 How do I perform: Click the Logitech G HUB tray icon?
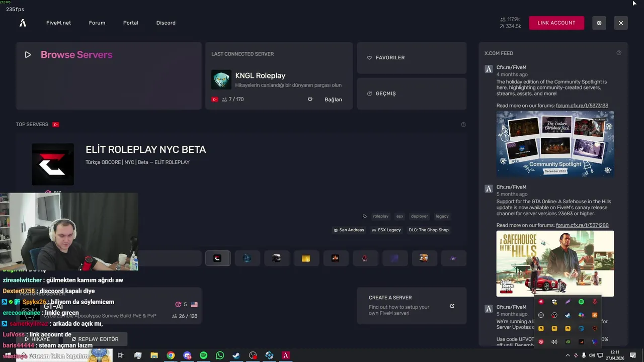point(581,328)
